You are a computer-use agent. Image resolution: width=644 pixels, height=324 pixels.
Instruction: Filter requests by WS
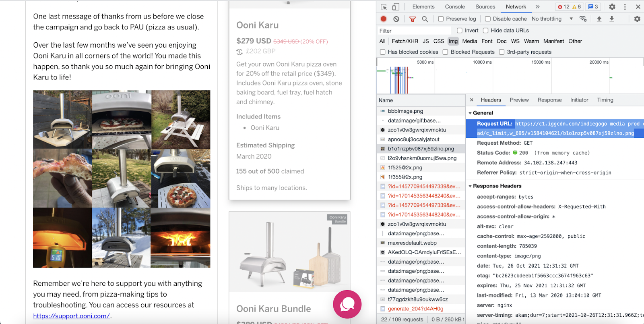tap(515, 42)
